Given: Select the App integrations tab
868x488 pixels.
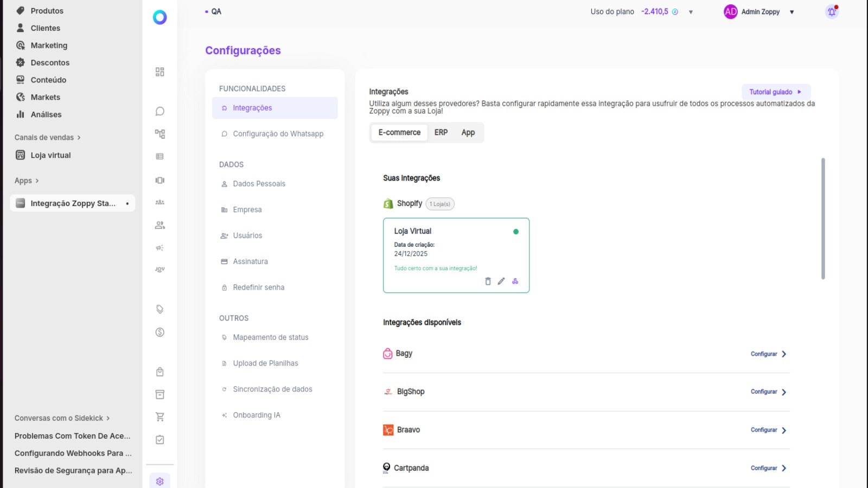Looking at the screenshot, I should click(x=468, y=132).
